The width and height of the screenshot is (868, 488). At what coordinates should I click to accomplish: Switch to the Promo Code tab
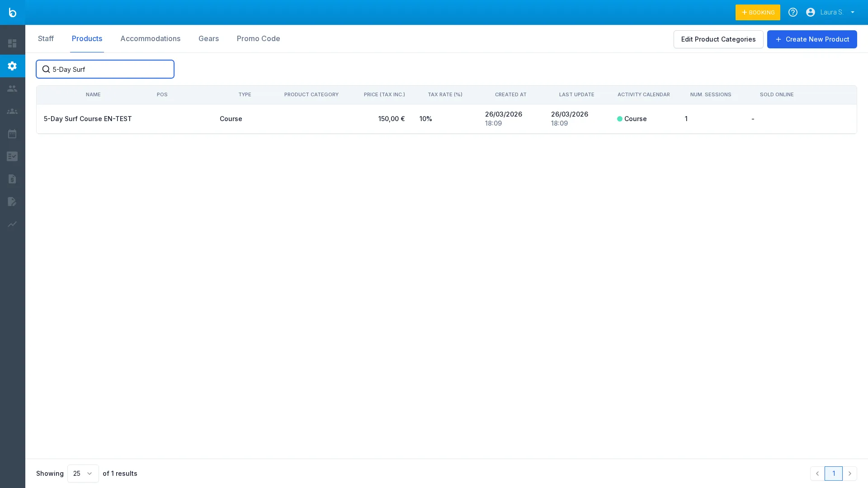(x=258, y=39)
